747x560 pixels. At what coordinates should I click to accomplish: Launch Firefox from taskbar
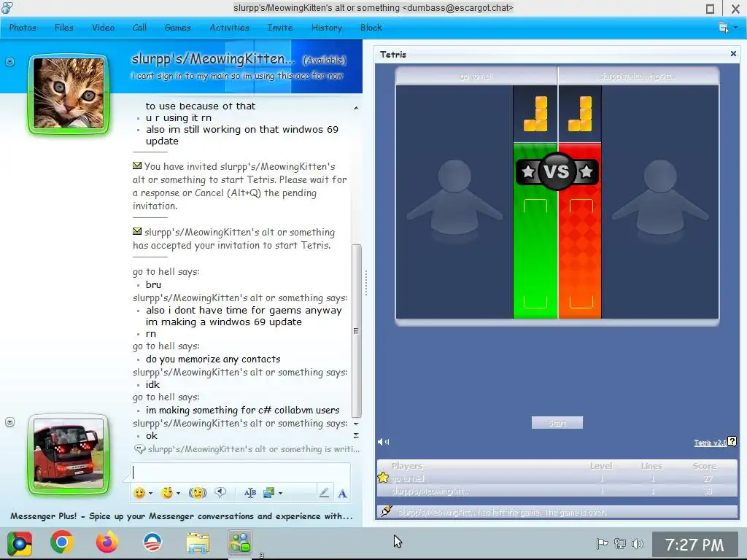coord(107,542)
